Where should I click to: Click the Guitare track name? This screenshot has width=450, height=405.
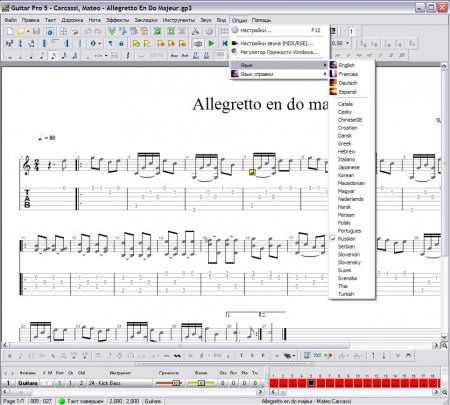click(x=27, y=383)
